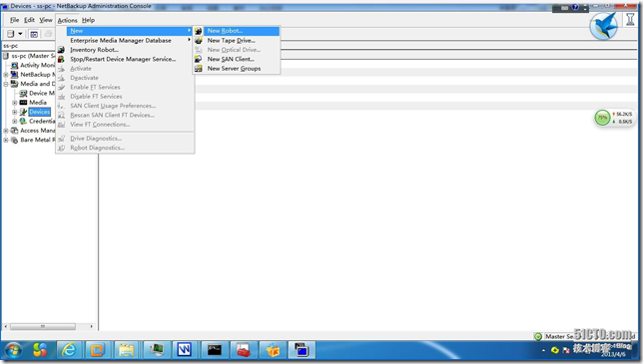Expand the Bare Metal Restore node
The height and width of the screenshot is (364, 643).
pos(6,140)
